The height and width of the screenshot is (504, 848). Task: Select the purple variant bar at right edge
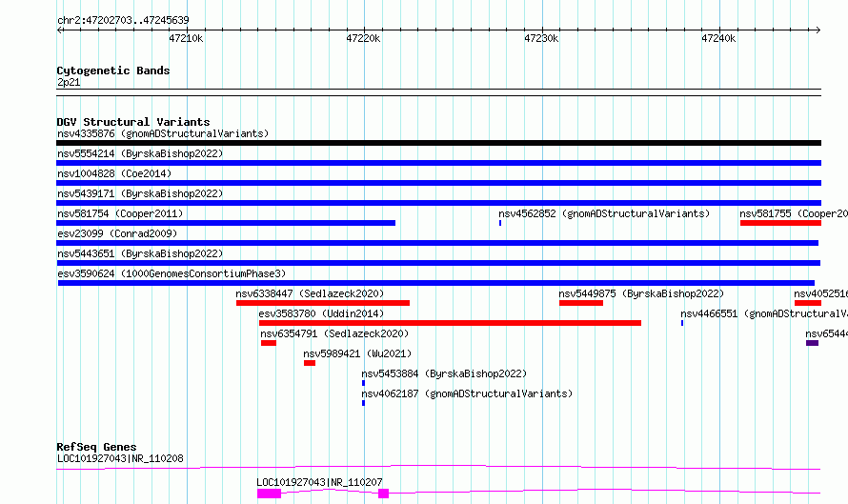(x=813, y=343)
